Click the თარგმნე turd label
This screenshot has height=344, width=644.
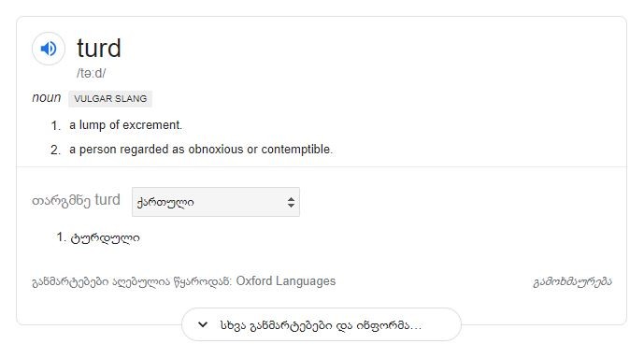click(76, 200)
